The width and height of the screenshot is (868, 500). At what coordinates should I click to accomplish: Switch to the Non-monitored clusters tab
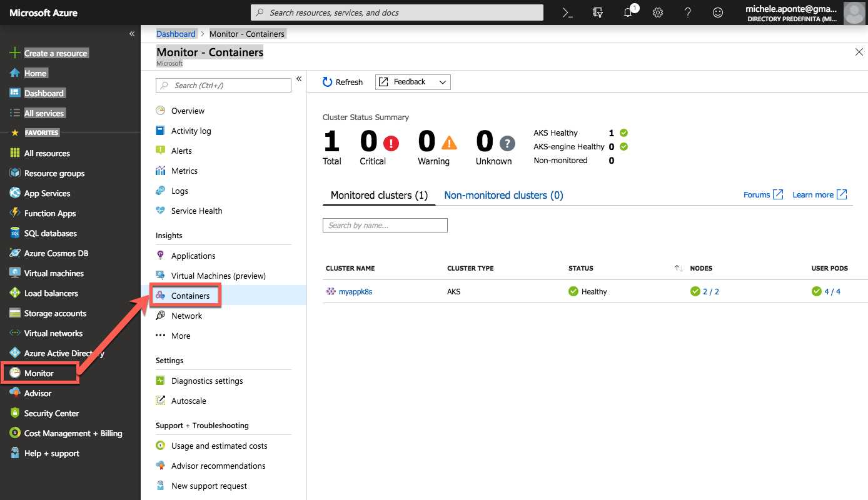503,194
